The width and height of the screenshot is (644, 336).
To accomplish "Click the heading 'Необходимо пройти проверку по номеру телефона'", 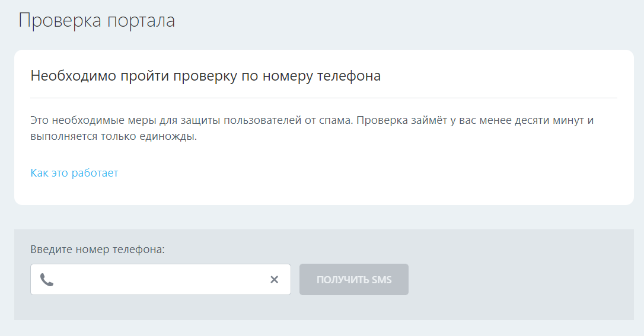I will [x=205, y=76].
